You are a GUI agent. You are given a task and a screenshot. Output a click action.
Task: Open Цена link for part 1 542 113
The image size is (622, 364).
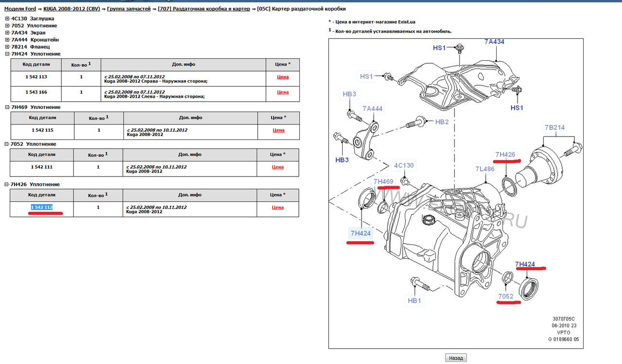pyautogui.click(x=283, y=77)
